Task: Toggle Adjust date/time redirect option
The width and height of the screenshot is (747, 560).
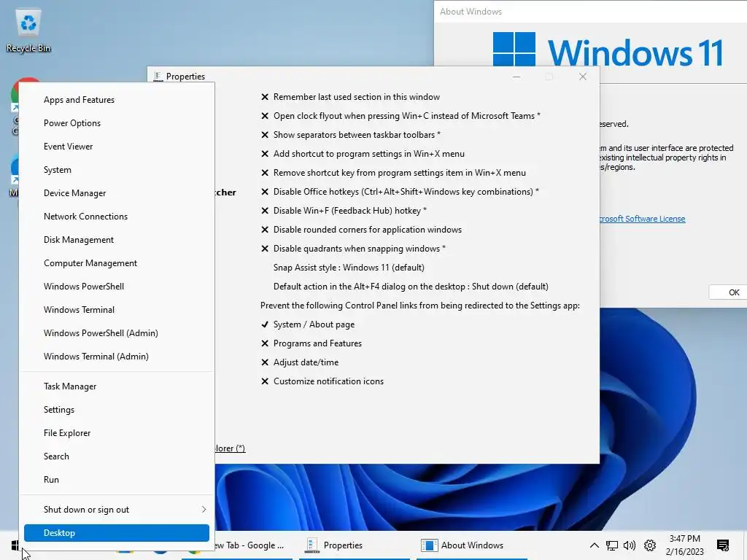Action: point(300,362)
